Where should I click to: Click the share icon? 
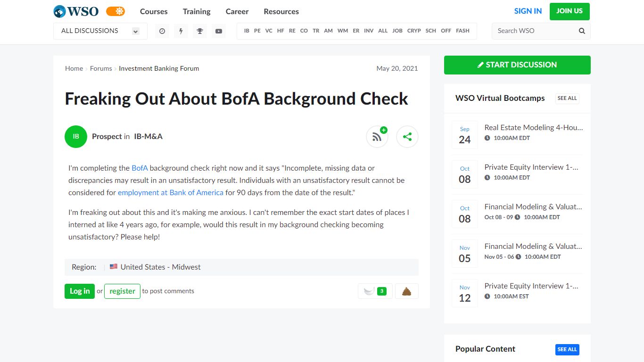tap(407, 137)
